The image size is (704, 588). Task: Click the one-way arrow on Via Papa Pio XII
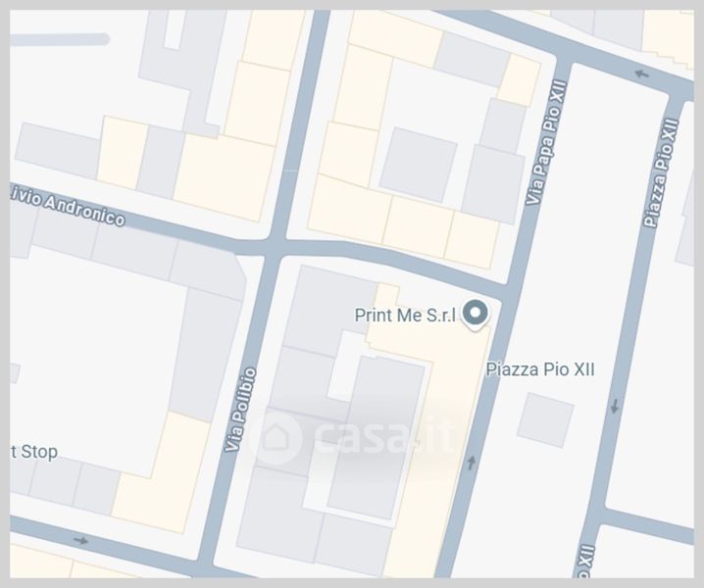tap(471, 463)
